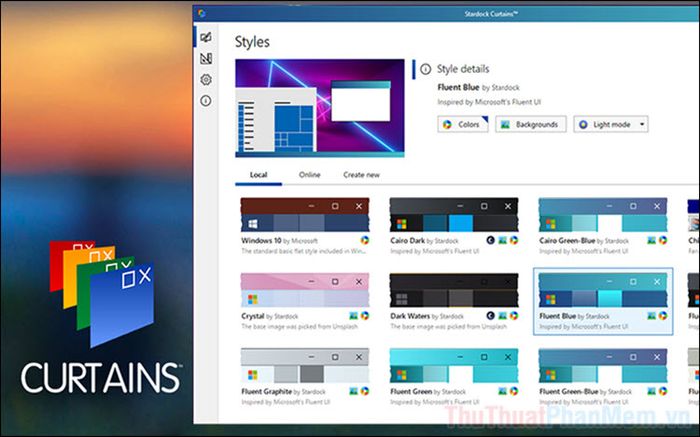This screenshot has height=437, width=700.
Task: Click the color wheel icon on Windows 10 card
Action: [365, 240]
